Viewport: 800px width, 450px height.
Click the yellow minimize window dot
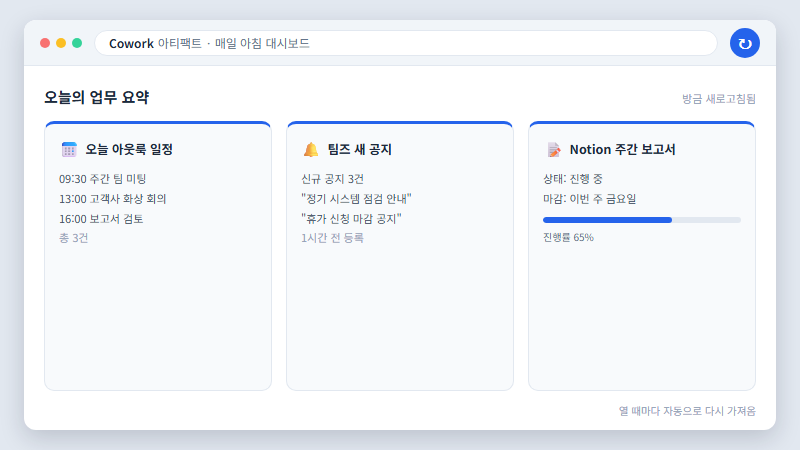[x=61, y=43]
